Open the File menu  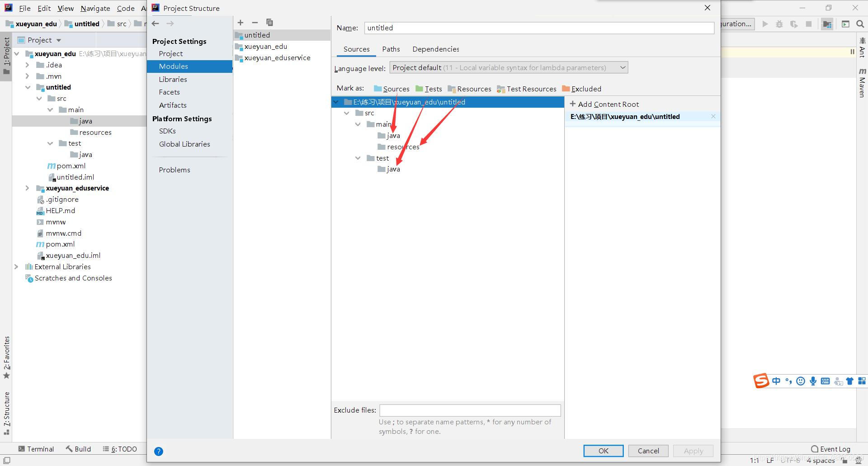pyautogui.click(x=25, y=8)
